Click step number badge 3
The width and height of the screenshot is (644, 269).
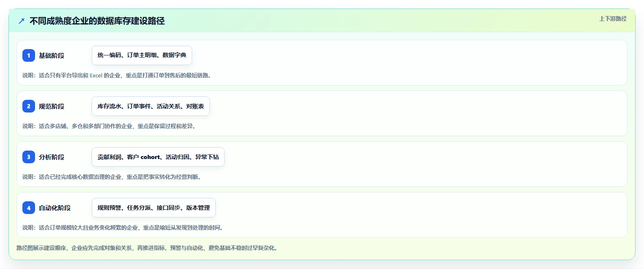[29, 157]
